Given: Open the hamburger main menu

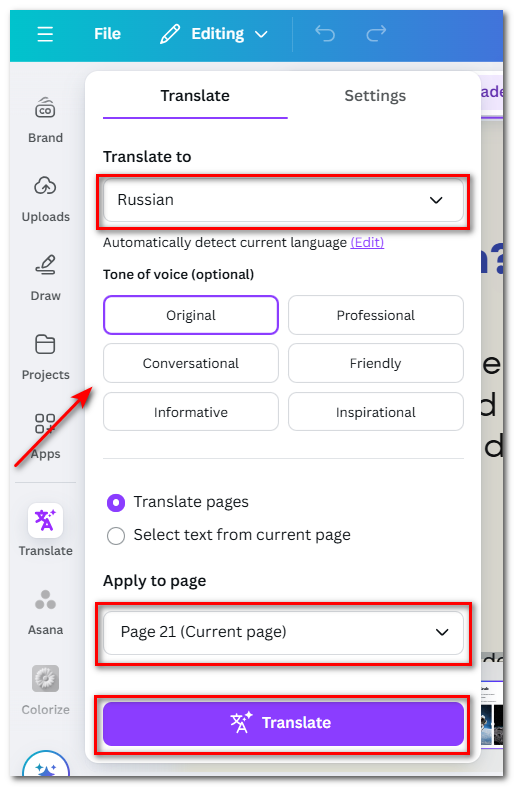Looking at the screenshot, I should click(45, 34).
